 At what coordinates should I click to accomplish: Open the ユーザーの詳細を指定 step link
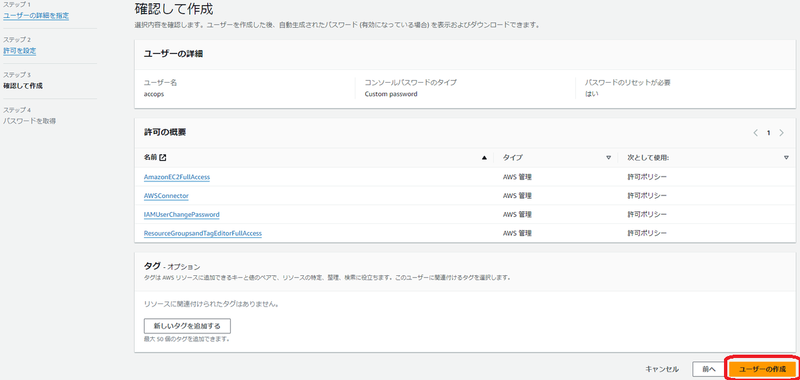click(36, 16)
